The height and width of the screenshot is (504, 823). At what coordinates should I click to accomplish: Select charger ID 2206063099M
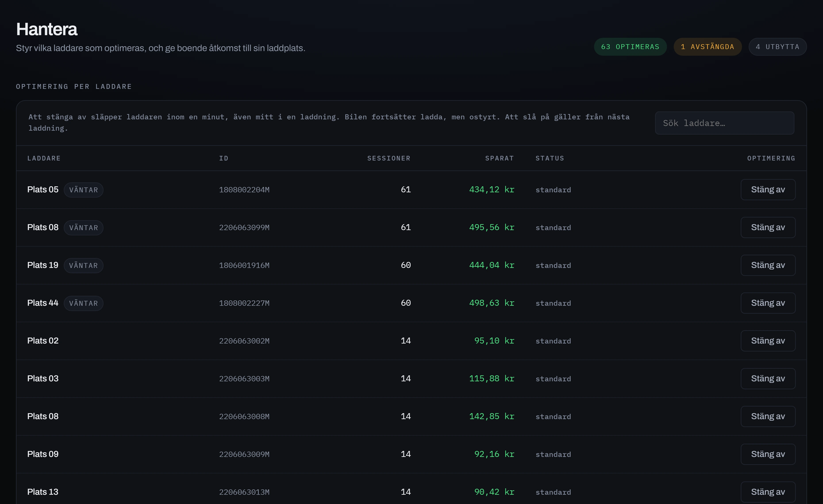244,227
